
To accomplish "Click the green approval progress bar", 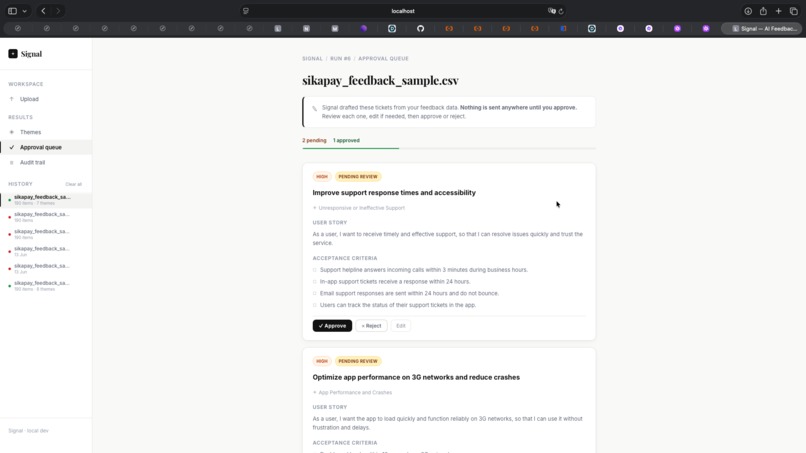I will pyautogui.click(x=351, y=148).
